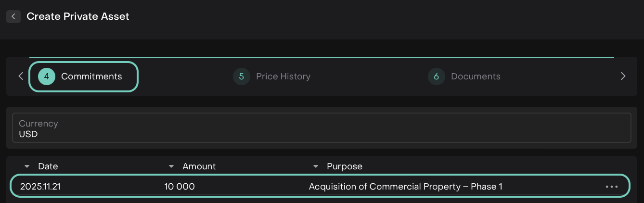The image size is (644, 203).
Task: Click the step 5 number circle
Action: (x=242, y=76)
